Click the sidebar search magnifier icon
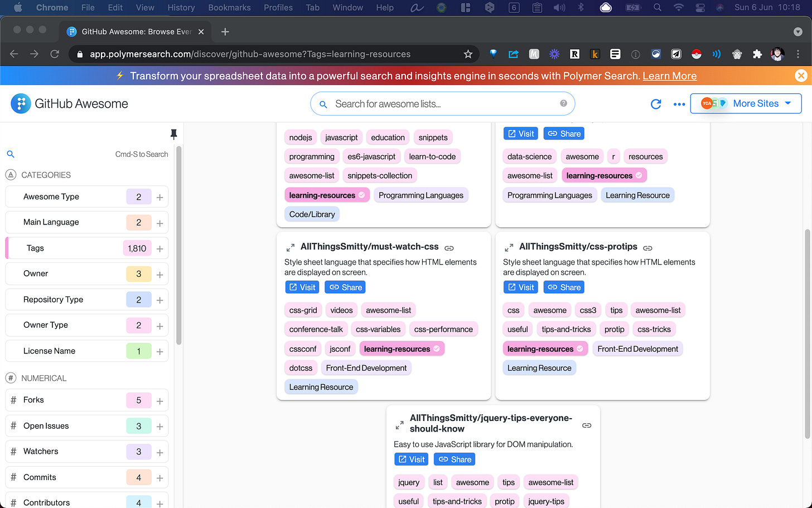Image resolution: width=812 pixels, height=508 pixels. [10, 154]
